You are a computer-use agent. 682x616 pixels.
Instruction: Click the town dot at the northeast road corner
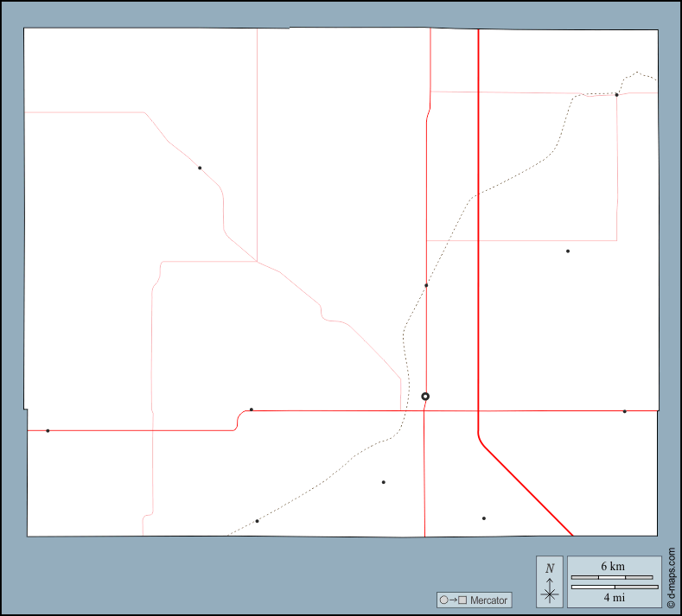pos(616,95)
